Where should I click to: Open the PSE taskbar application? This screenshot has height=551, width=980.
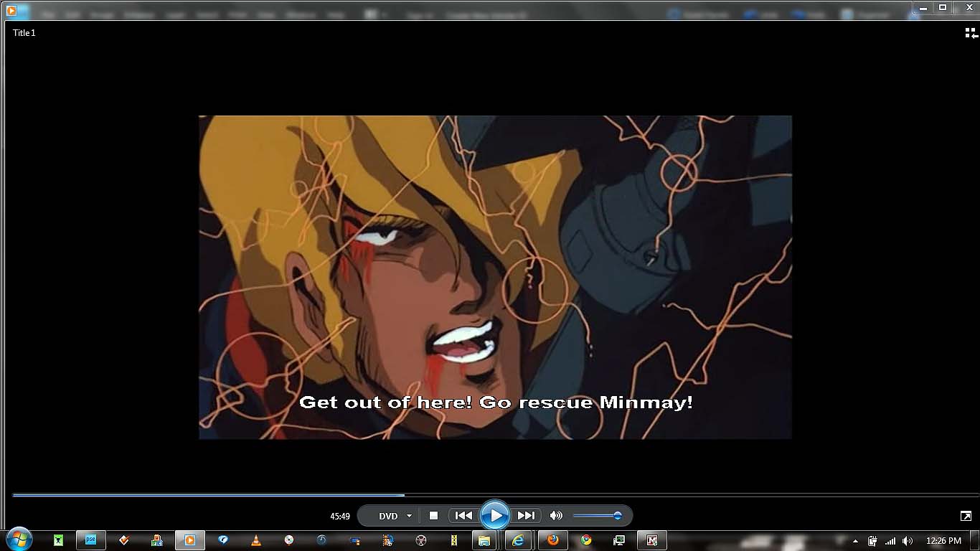click(x=91, y=540)
